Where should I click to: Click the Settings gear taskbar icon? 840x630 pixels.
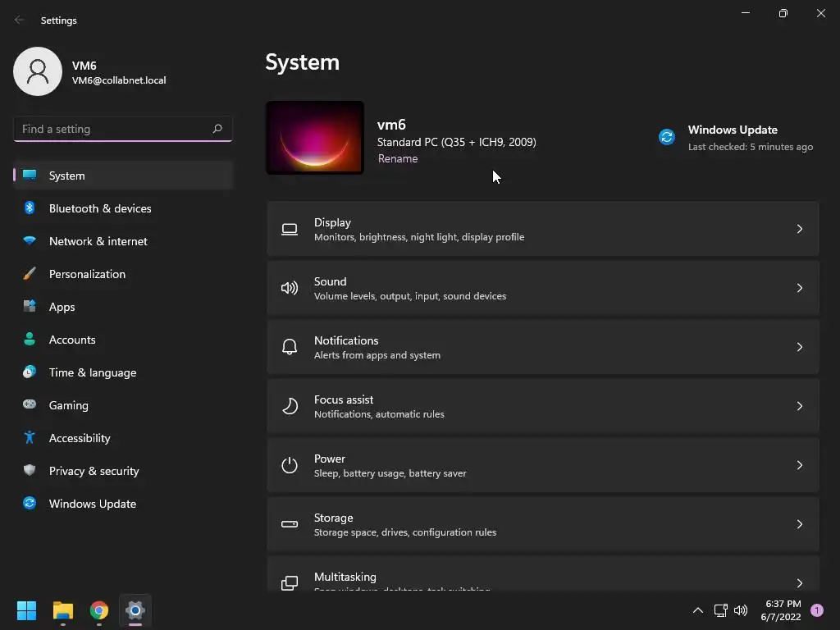135,610
